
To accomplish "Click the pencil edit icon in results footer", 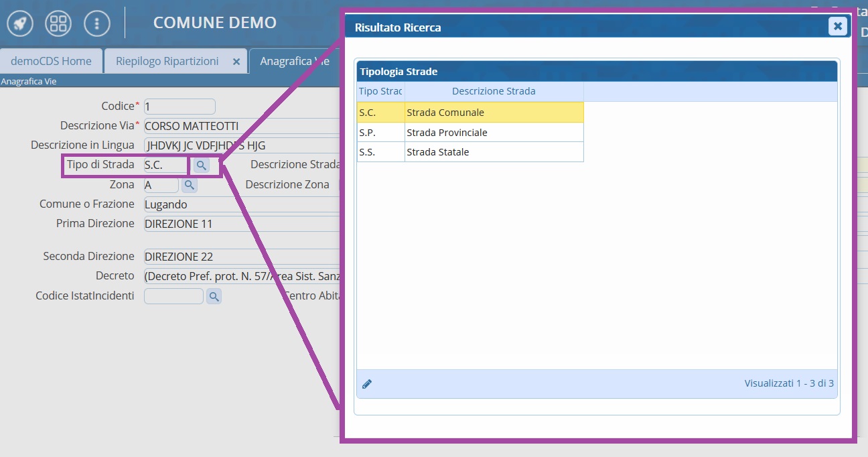I will (367, 384).
